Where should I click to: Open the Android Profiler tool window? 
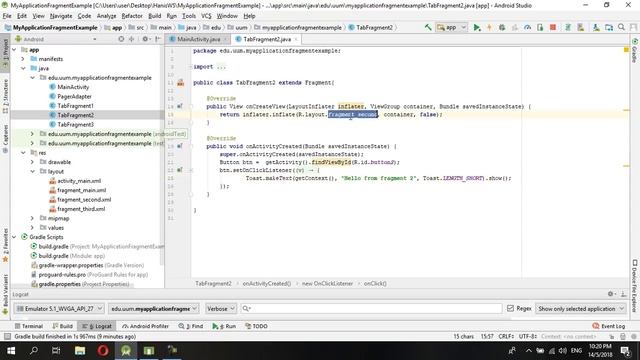tap(146, 326)
